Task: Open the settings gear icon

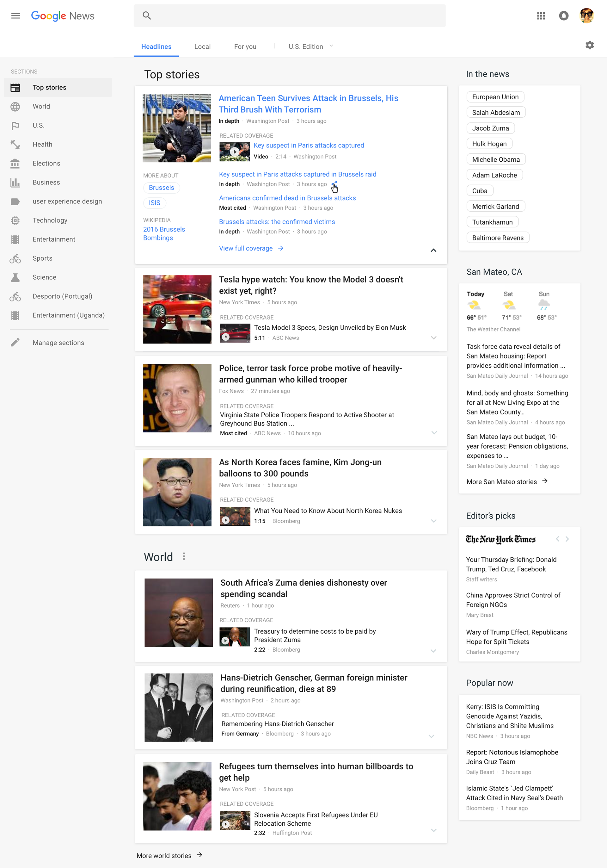Action: pyautogui.click(x=590, y=45)
